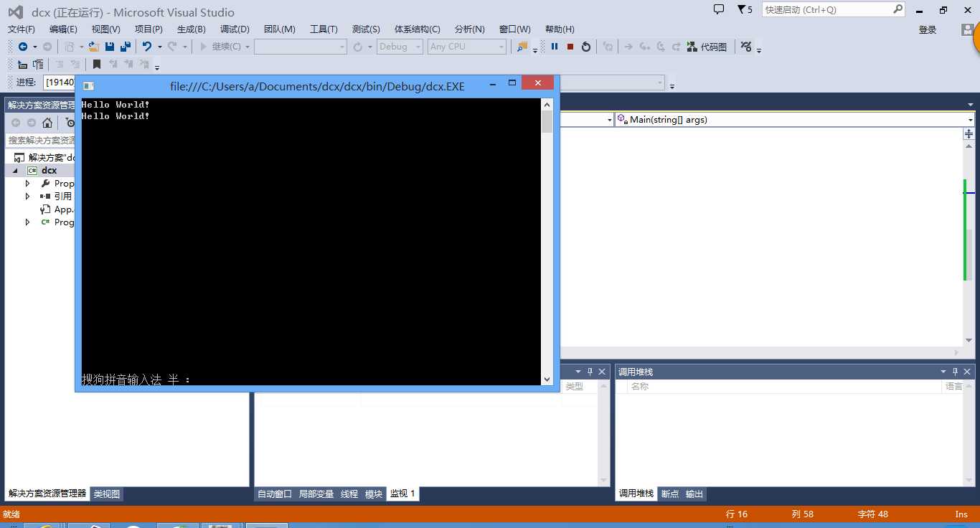980x528 pixels.
Task: Switch to the 类视图 tab
Action: [108, 494]
